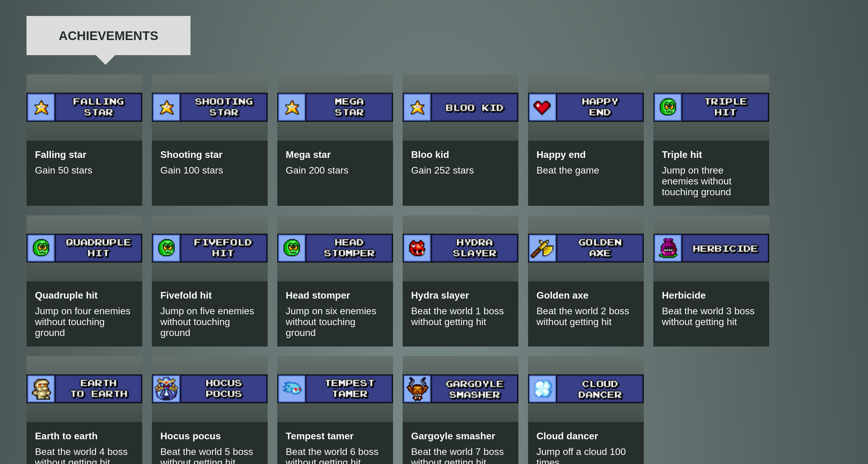Click the 'Beat the world 3 boss' description
This screenshot has width=868, height=464.
click(708, 316)
